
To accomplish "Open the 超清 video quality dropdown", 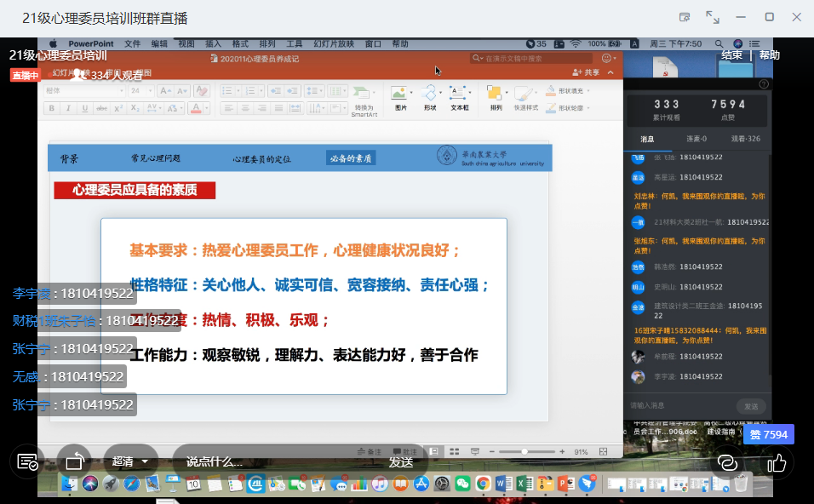I will tap(130, 461).
